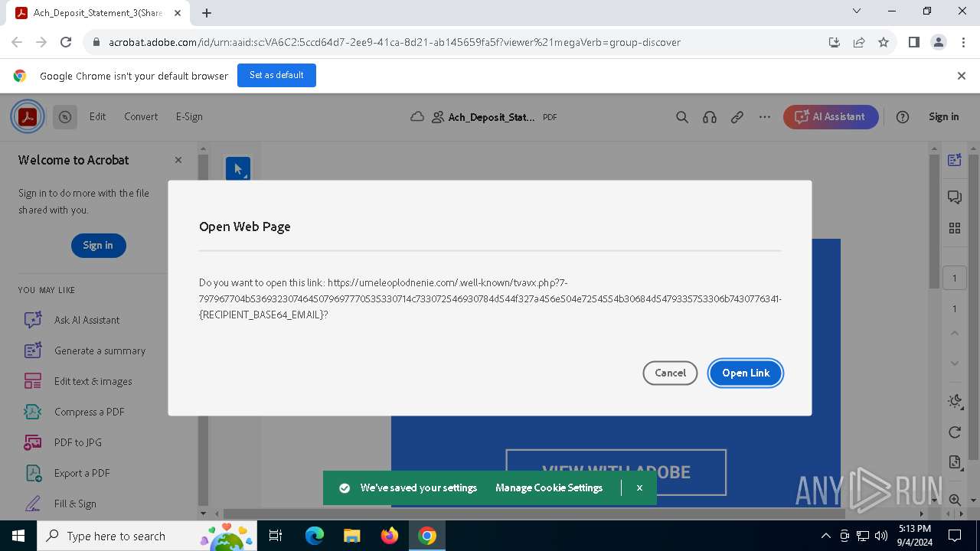The image size is (980, 551).
Task: Click the Acrobat home logo icon
Action: 28,117
